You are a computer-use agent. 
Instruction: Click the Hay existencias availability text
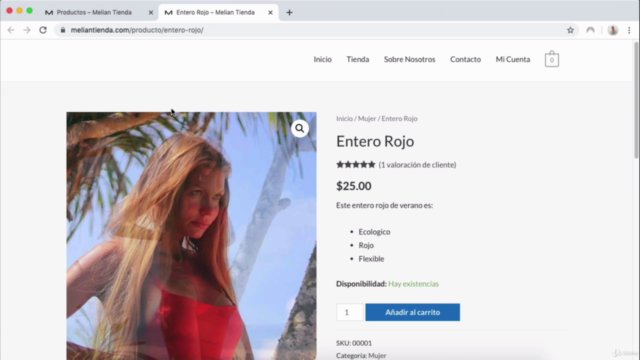[413, 284]
